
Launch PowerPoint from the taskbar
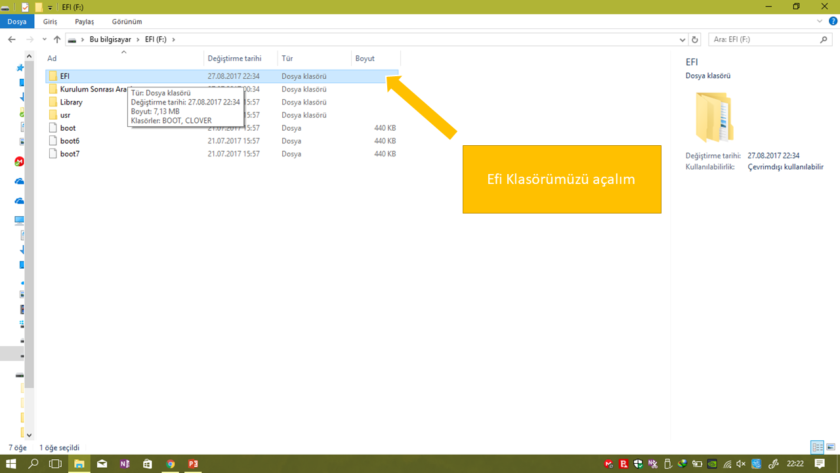coord(193,465)
